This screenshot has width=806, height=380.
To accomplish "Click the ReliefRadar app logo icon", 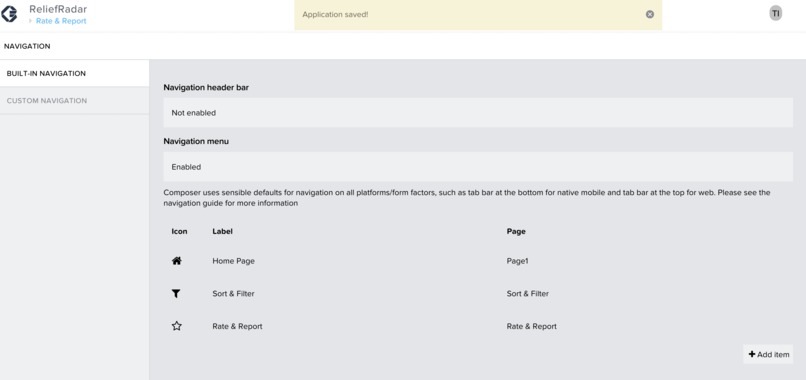I will (9, 14).
